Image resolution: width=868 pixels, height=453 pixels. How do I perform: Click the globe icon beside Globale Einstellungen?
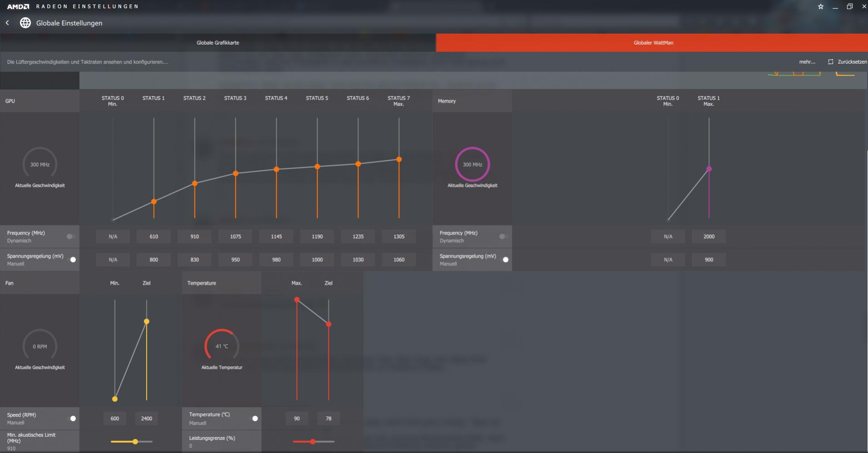[25, 23]
